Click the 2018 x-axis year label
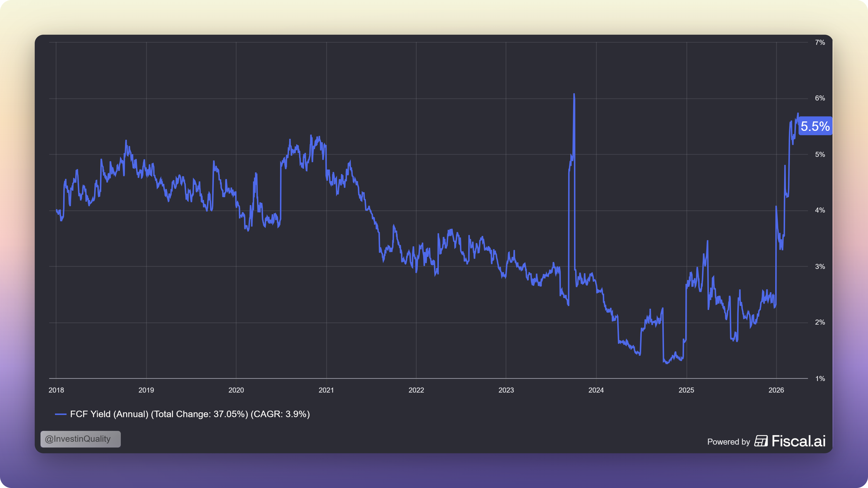 56,390
